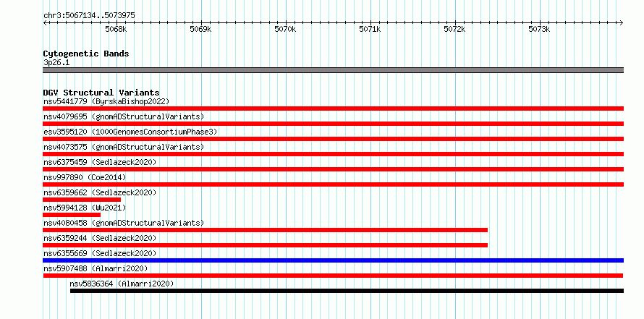This screenshot has height=319, width=644.
Task: Open nsv6359662 (Sedlazeck2020) label
Action: (x=100, y=192)
